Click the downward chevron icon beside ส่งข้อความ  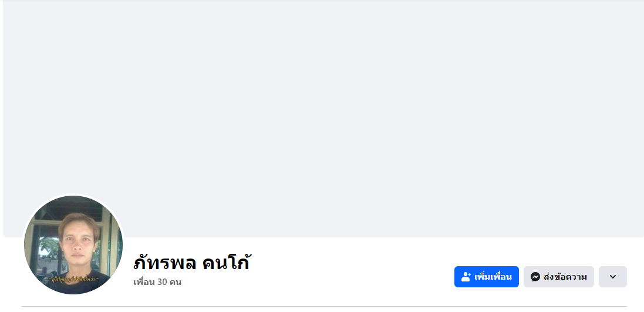(612, 277)
